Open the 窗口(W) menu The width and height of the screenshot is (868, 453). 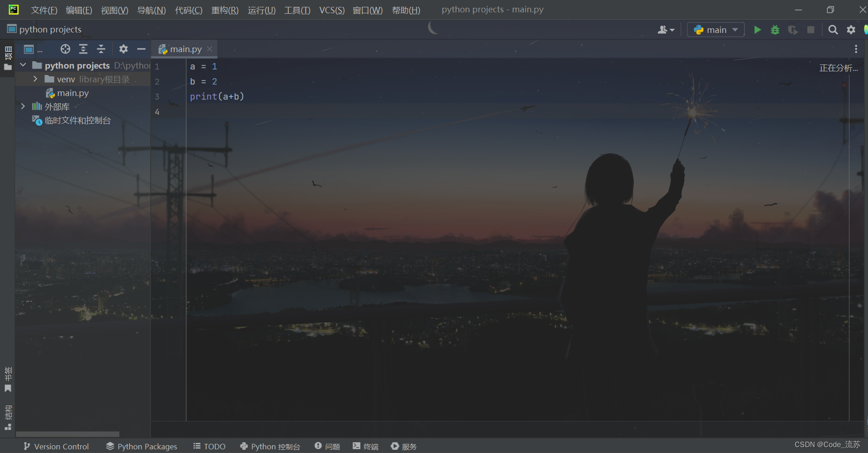click(x=367, y=10)
